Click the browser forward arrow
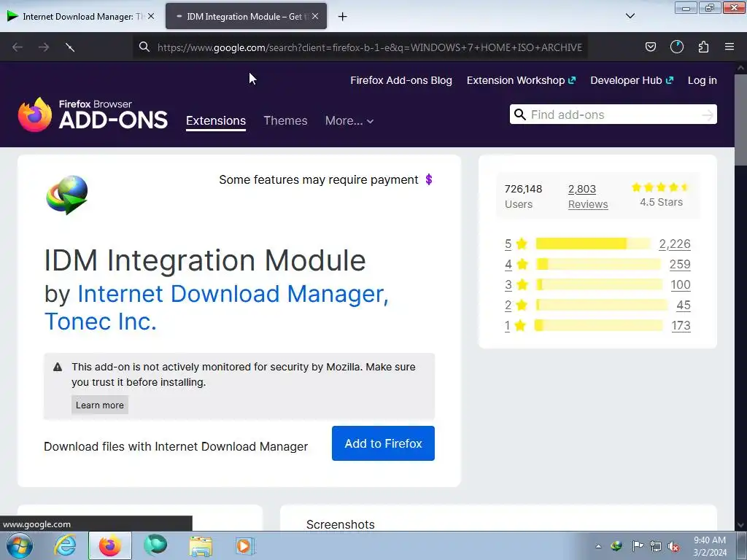Screen dimensions: 747x560 click(44, 47)
